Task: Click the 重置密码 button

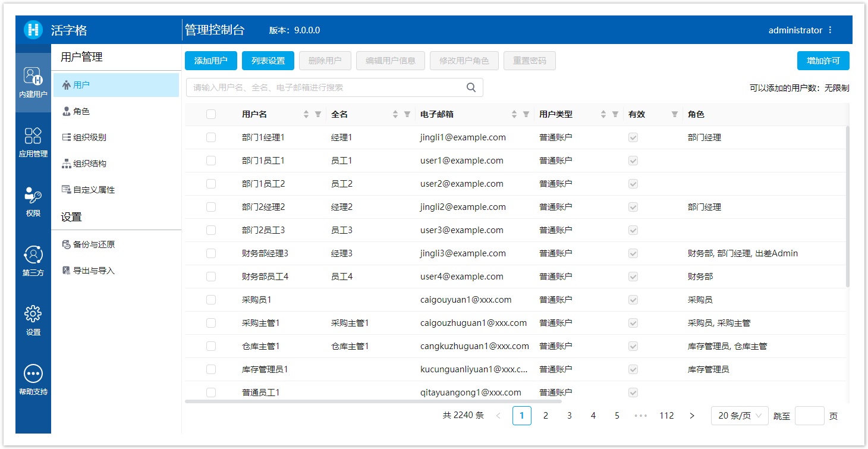Action: [530, 61]
